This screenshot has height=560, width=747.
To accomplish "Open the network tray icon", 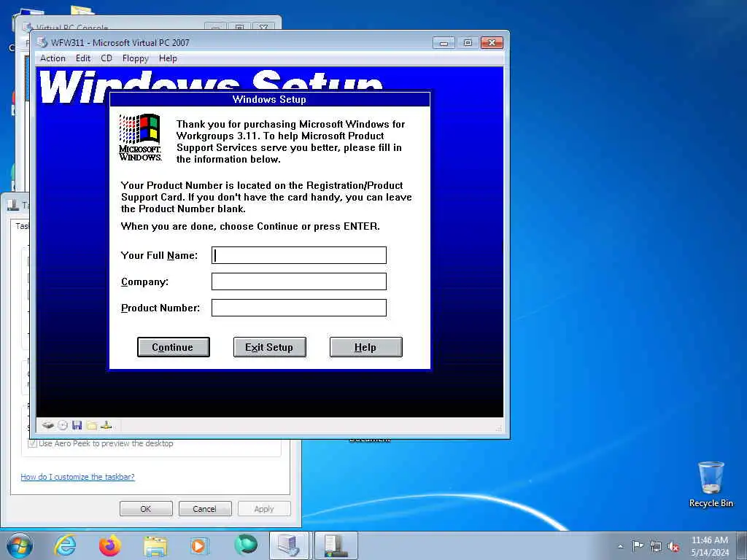I will (x=656, y=546).
